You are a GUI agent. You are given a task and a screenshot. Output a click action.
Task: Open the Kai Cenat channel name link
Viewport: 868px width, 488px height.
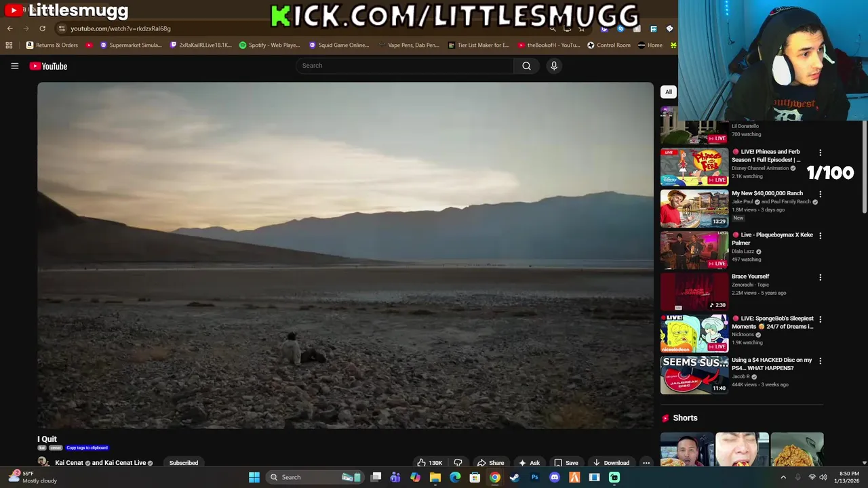coord(69,463)
